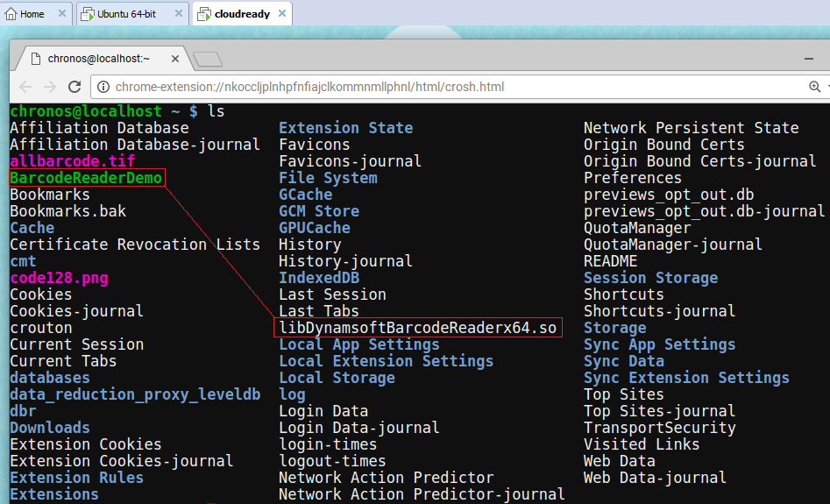Click the browser back arrow

(25, 87)
